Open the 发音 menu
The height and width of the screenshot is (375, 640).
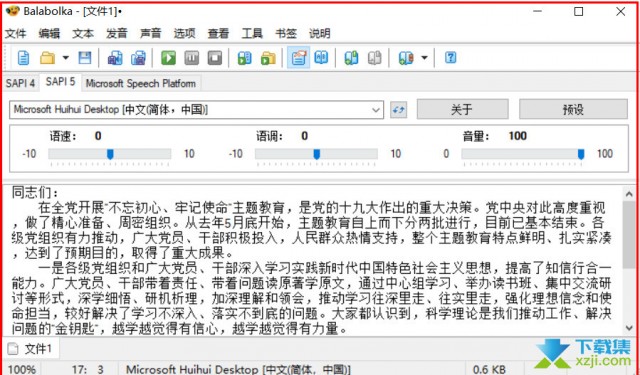[x=117, y=33]
